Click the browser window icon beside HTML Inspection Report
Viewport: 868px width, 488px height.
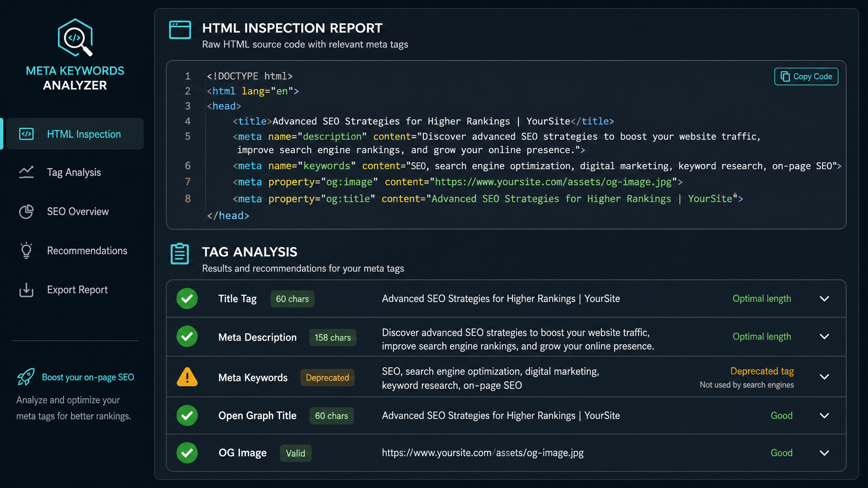click(x=180, y=30)
